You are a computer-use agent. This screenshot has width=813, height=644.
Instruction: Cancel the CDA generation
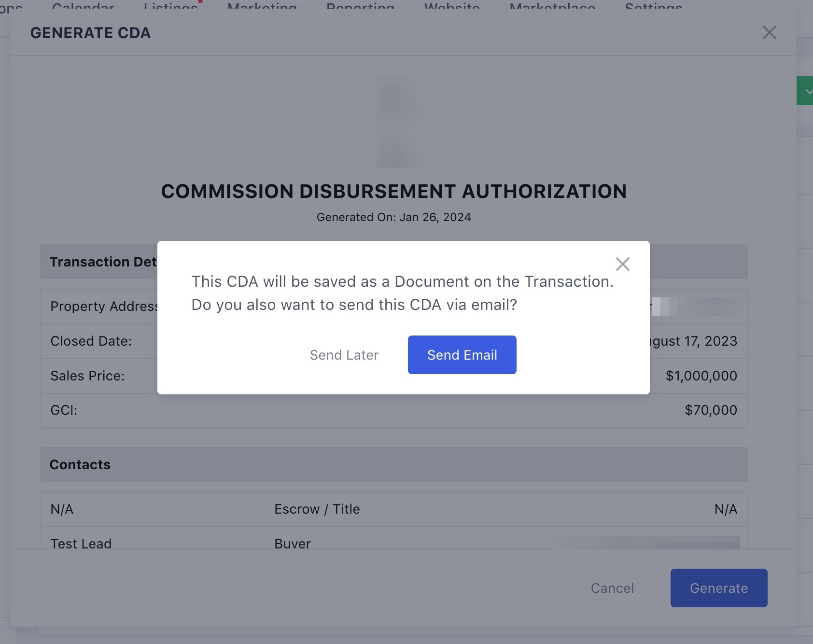coord(612,588)
